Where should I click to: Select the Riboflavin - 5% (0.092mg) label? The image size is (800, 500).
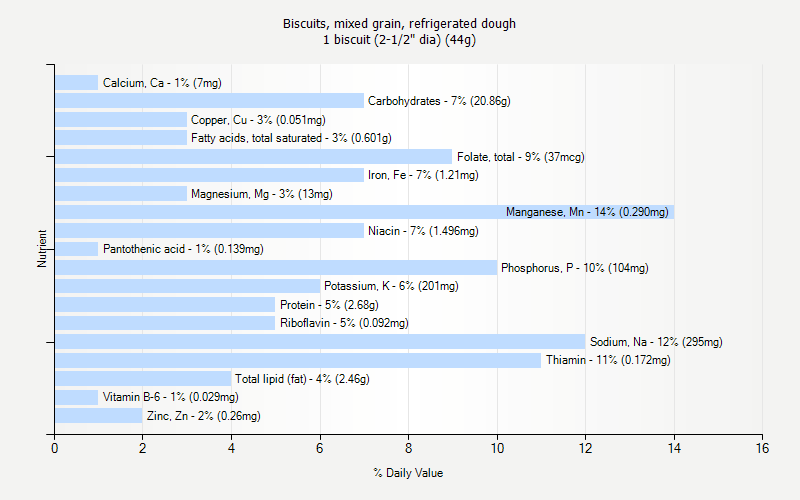point(344,323)
